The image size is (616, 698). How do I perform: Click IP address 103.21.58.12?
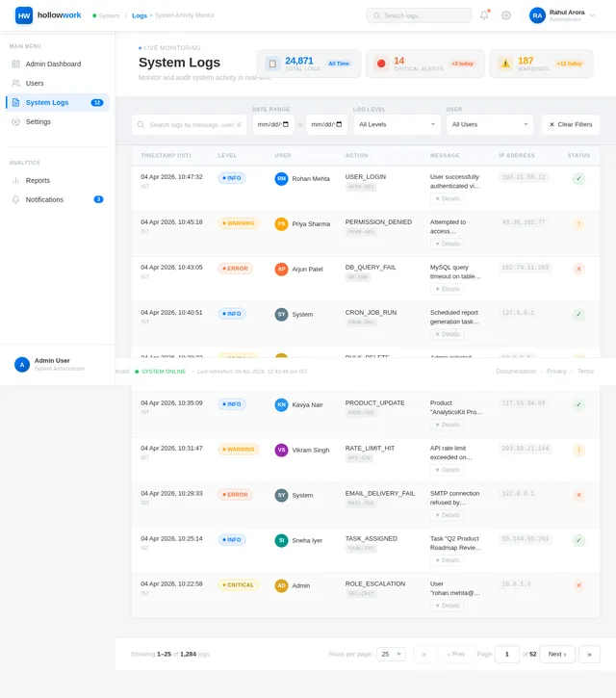click(524, 177)
